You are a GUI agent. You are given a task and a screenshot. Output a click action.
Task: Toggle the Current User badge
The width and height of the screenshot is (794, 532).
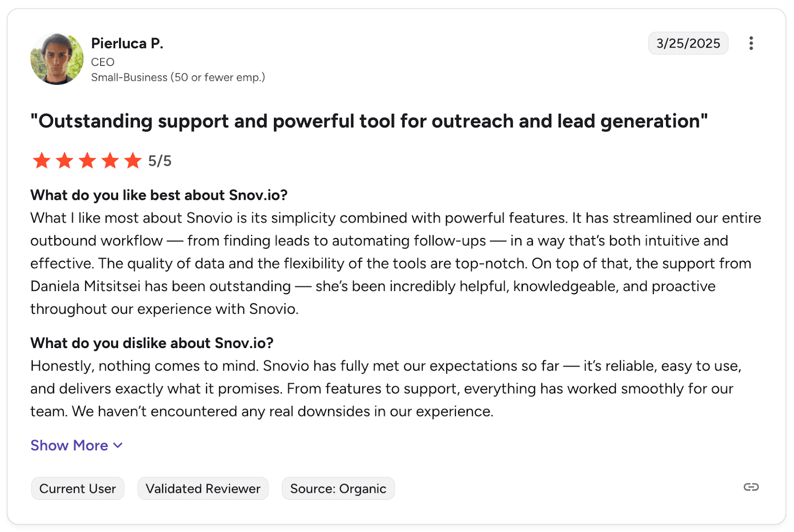(x=77, y=488)
